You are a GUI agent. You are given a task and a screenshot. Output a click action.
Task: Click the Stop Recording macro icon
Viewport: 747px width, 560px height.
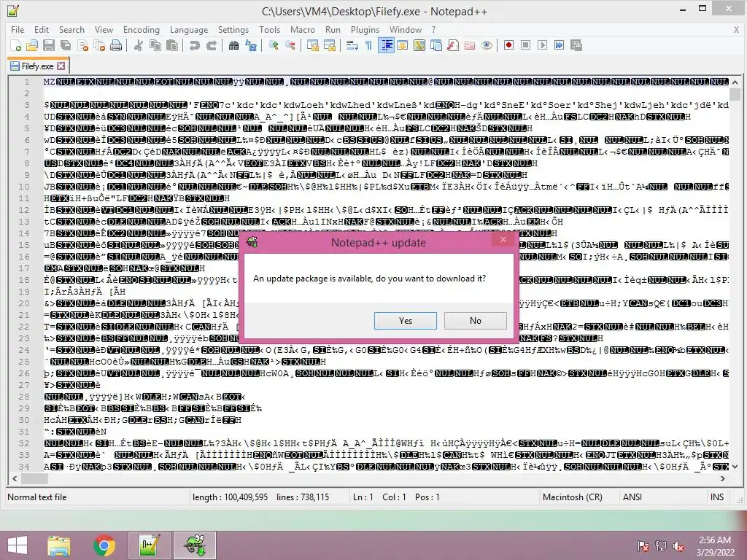point(525,45)
